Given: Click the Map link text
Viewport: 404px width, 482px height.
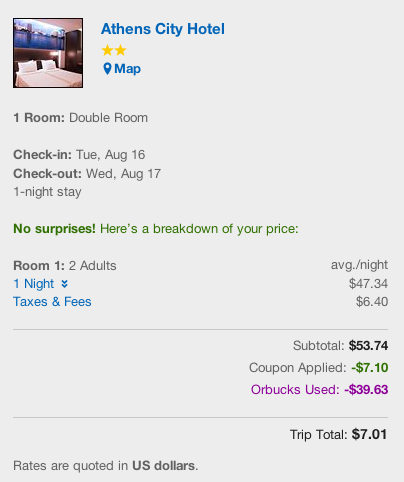Looking at the screenshot, I should click(127, 69).
